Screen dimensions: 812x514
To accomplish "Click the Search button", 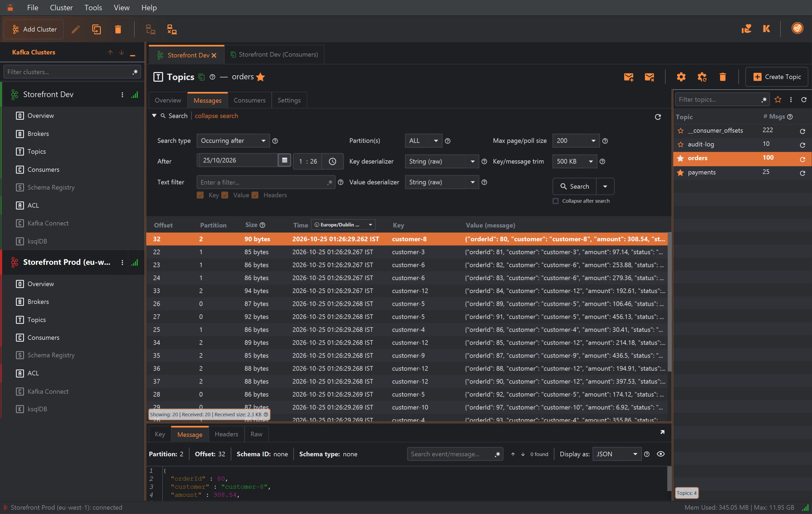I will point(574,187).
